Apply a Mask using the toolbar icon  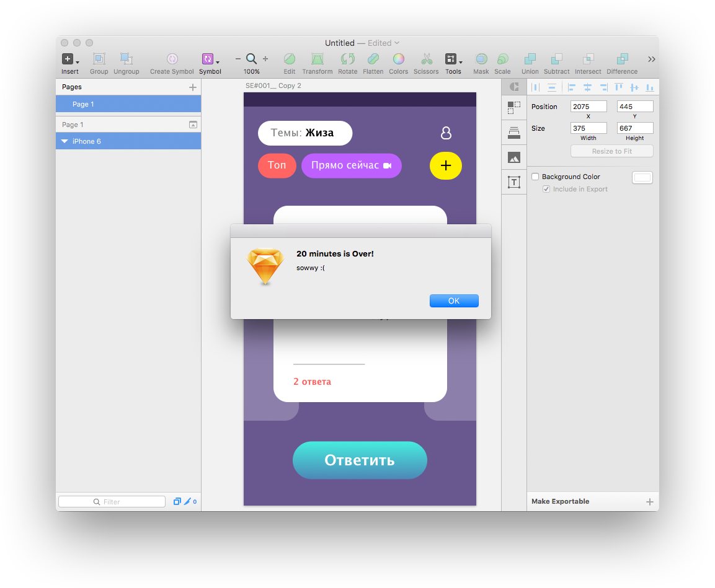tap(481, 59)
